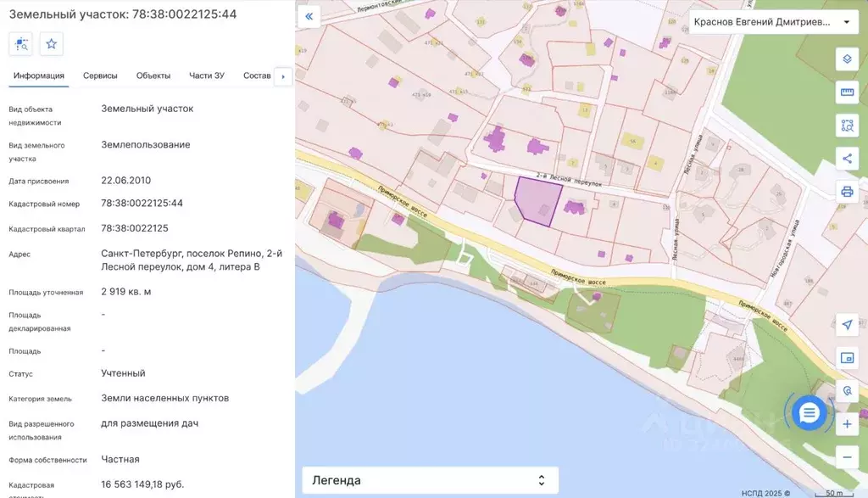Open the chat assistant bubble
The image size is (868, 498).
point(809,413)
